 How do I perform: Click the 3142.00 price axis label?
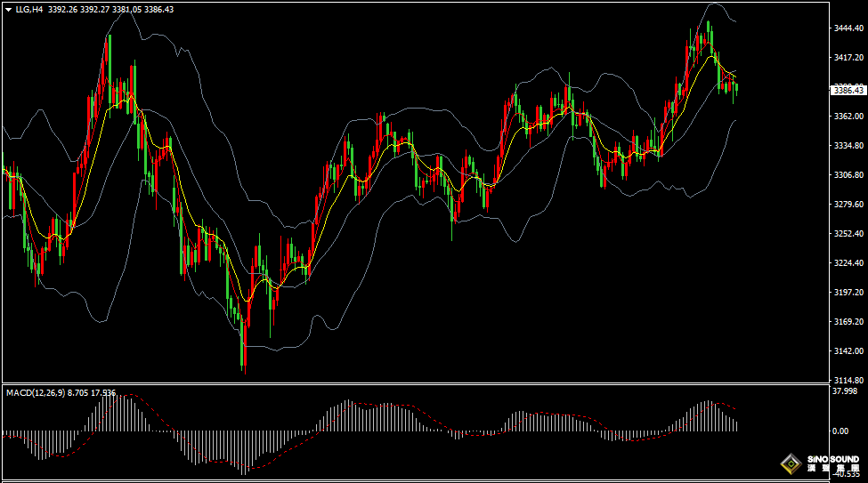click(848, 351)
